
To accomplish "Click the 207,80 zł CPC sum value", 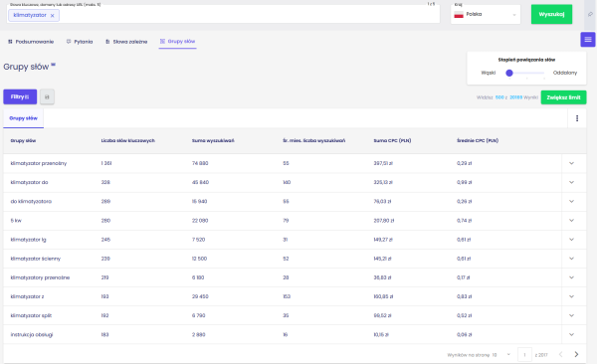I will click(x=384, y=221).
